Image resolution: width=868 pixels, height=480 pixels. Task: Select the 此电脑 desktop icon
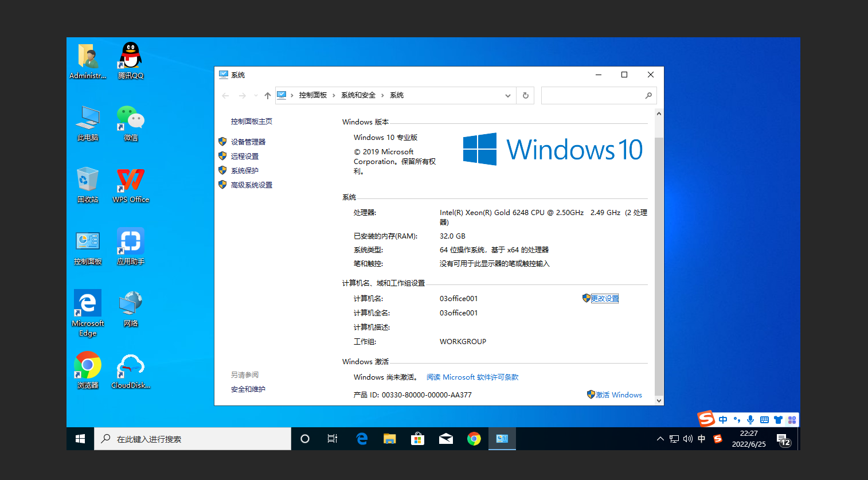tap(88, 123)
